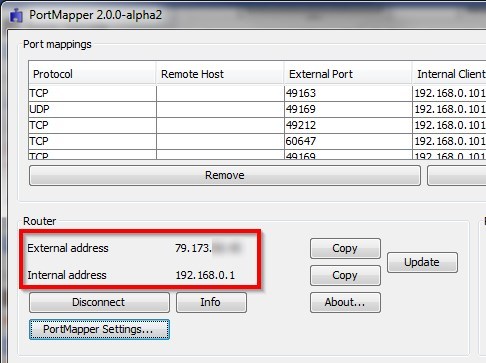The height and width of the screenshot is (363, 486).
Task: Open PortMapper Settings
Action: pos(99,329)
